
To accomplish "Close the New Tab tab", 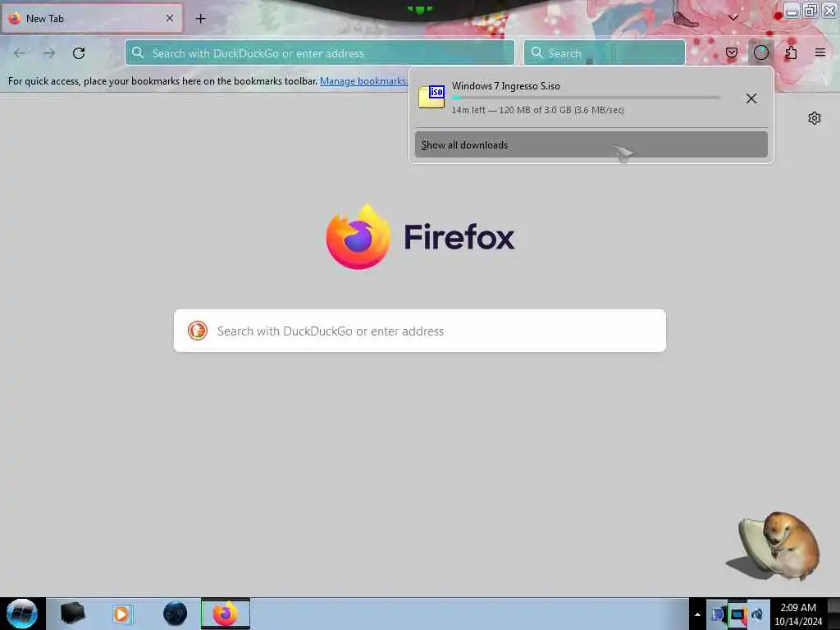I will pos(170,18).
